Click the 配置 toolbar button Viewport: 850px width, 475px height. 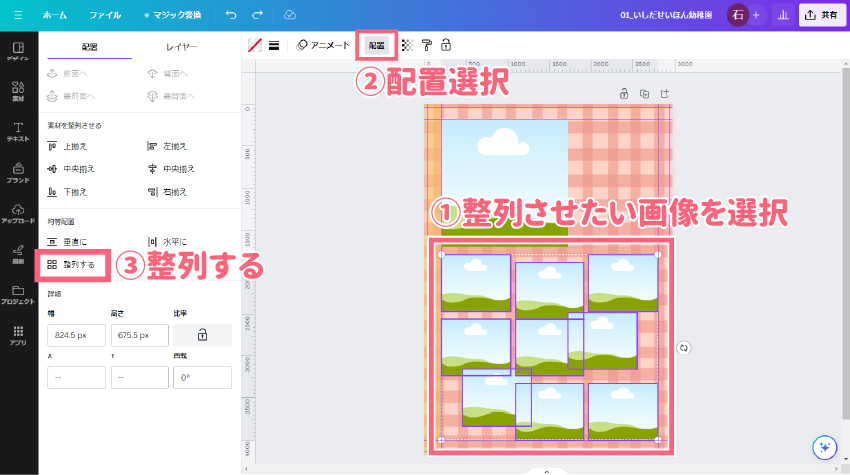[377, 46]
